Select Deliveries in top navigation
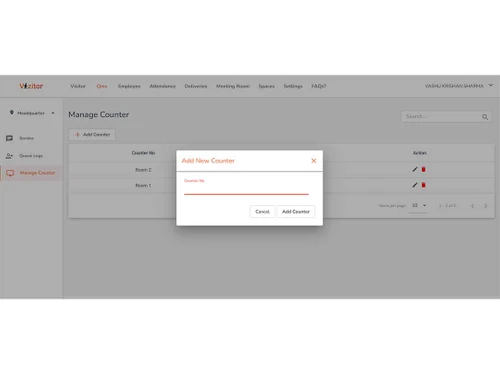This screenshot has height=375, width=500. click(x=196, y=86)
